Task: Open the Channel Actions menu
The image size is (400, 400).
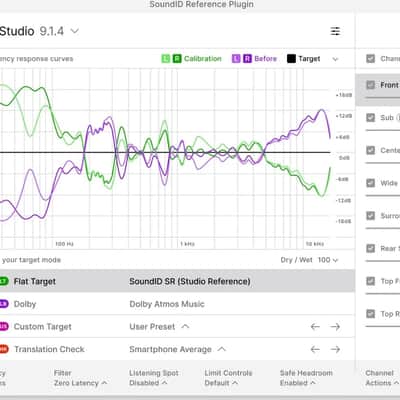Action: tap(382, 378)
